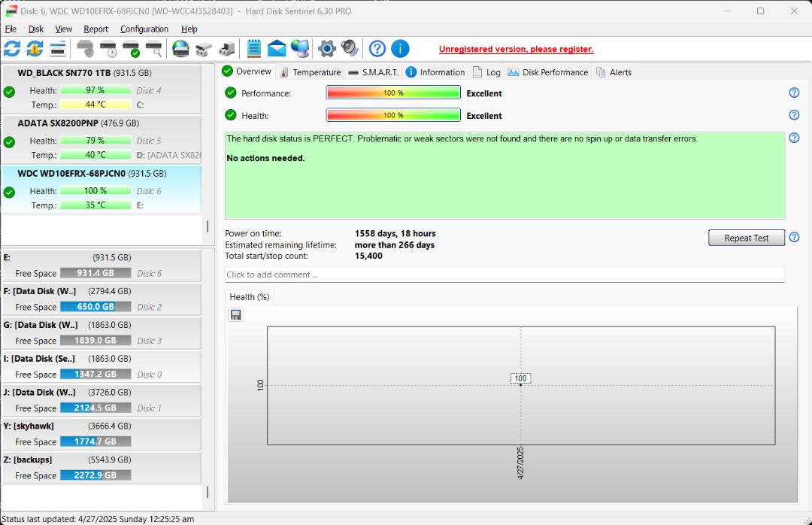The height and width of the screenshot is (525, 812).
Task: Click the blue notepad toolbar icon
Action: [254, 49]
